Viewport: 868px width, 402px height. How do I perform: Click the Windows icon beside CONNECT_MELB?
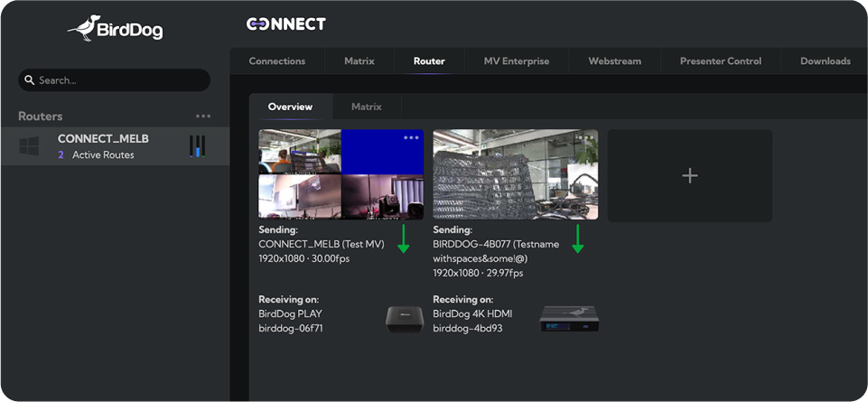point(29,146)
